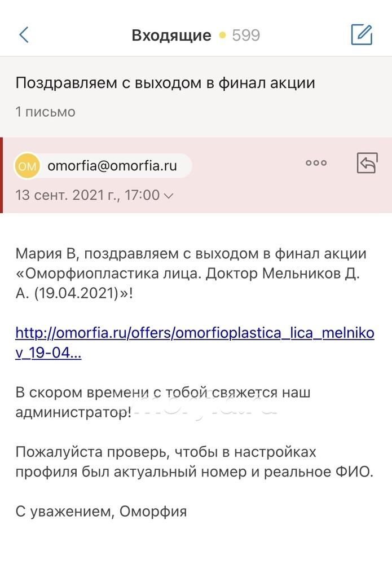Tap the yellow OM sender avatar
The image size is (392, 564).
coord(27,166)
